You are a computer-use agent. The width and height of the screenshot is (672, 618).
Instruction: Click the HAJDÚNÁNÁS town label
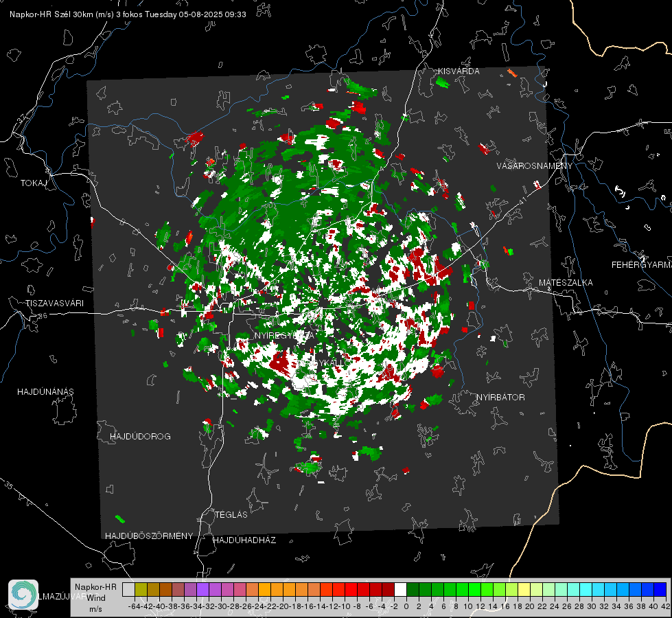pos(45,392)
